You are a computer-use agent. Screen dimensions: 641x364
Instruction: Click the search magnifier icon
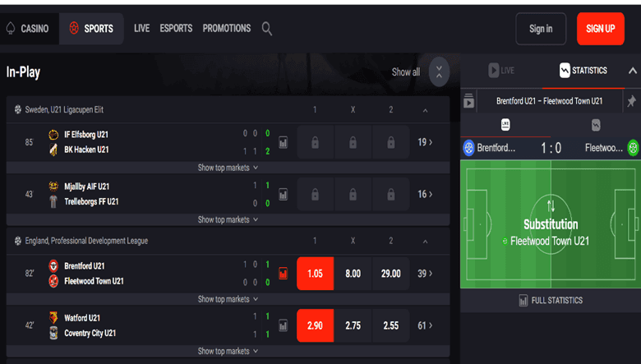click(x=267, y=29)
